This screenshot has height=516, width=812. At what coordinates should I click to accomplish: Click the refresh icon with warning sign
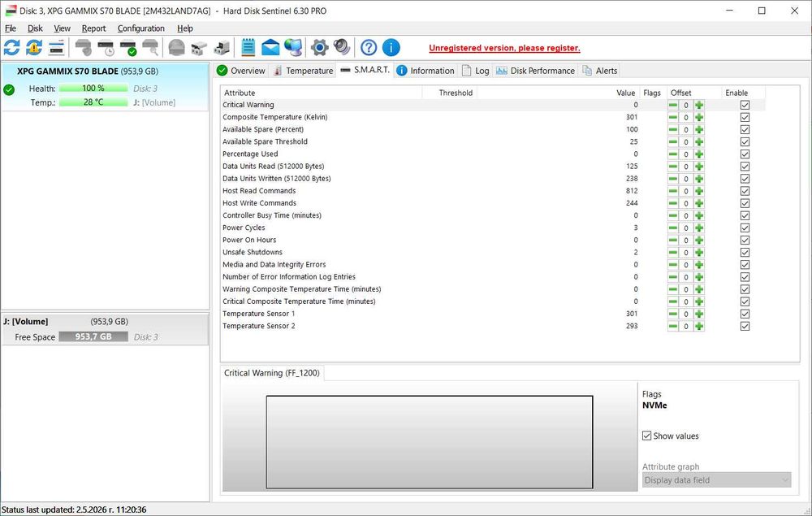tap(34, 48)
